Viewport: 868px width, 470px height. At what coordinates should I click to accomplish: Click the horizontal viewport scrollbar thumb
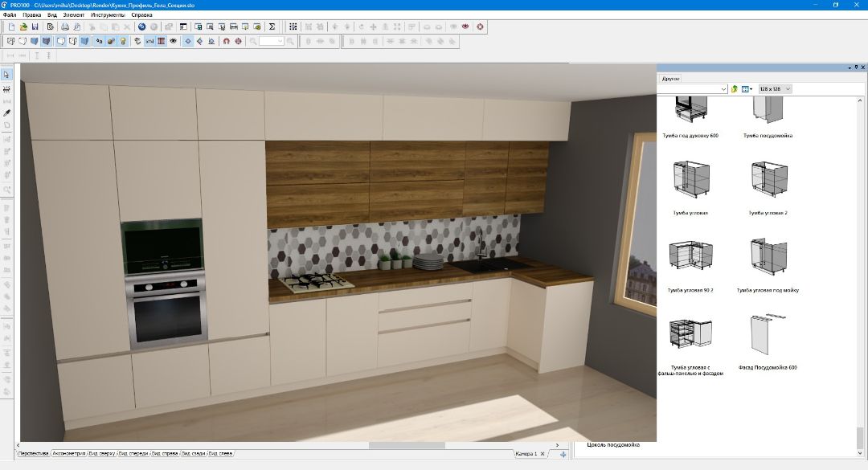click(x=406, y=445)
